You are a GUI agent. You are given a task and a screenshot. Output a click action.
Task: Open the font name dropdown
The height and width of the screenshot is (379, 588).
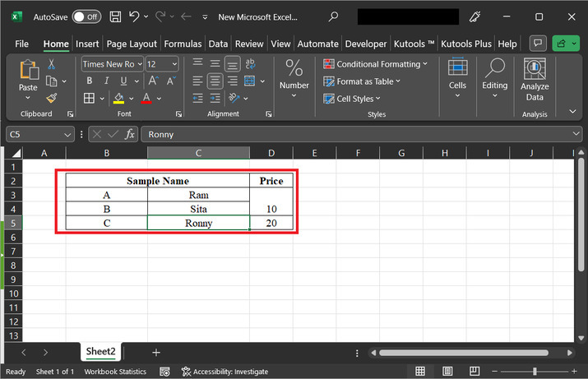point(140,63)
